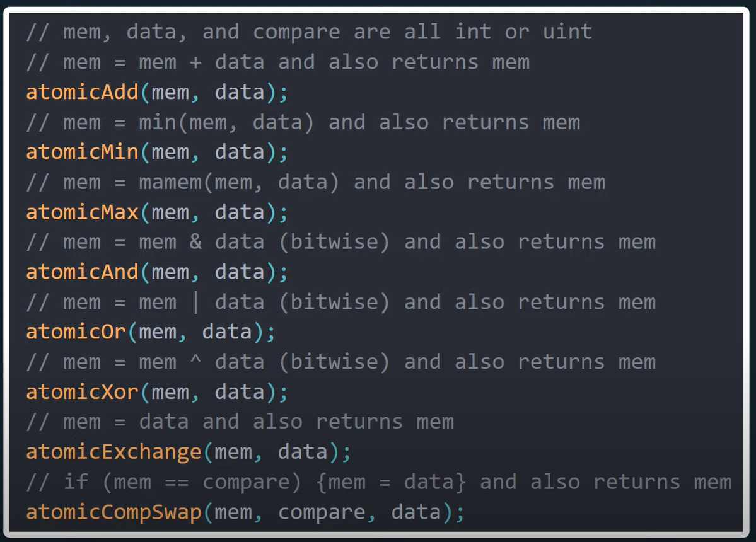Click the "+" operator in the second comment
The image size is (756, 542).
coord(196,63)
